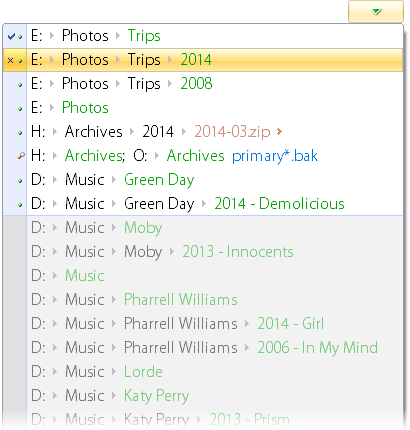Image resolution: width=410 pixels, height=430 pixels.
Task: Remove the Trips 2014 entry with X icon
Action: click(x=10, y=60)
